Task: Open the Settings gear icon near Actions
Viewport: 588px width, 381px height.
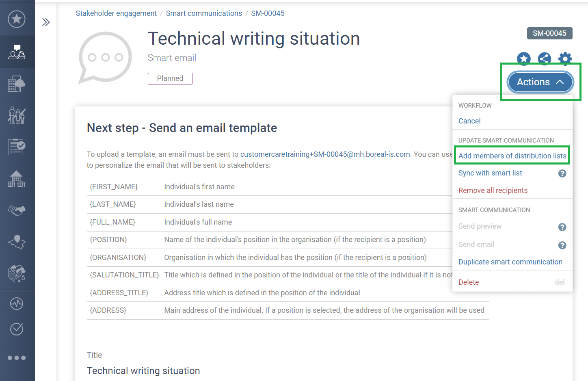Action: point(565,59)
